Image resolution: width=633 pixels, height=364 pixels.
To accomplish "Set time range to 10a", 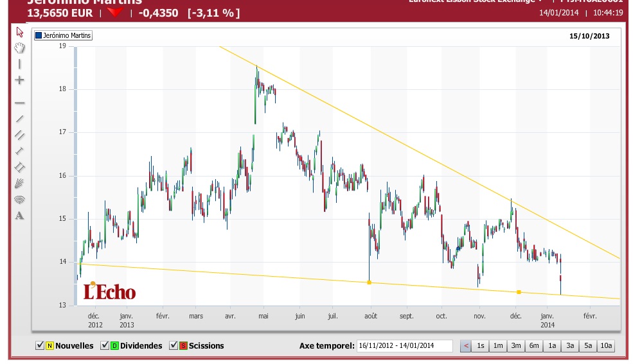I will pyautogui.click(x=606, y=346).
